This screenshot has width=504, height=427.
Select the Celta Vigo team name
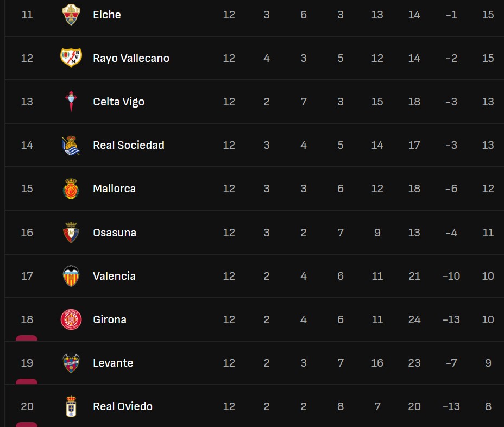coord(118,102)
